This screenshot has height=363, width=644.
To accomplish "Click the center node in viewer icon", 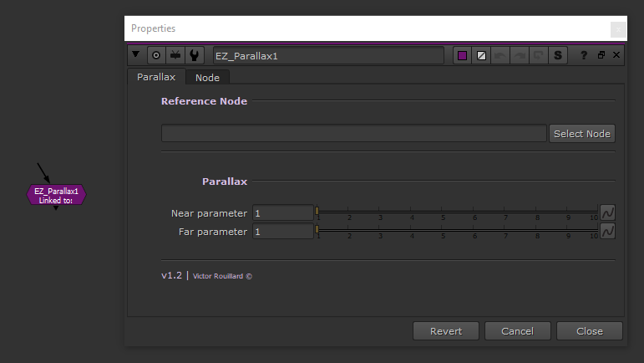I will click(x=156, y=55).
